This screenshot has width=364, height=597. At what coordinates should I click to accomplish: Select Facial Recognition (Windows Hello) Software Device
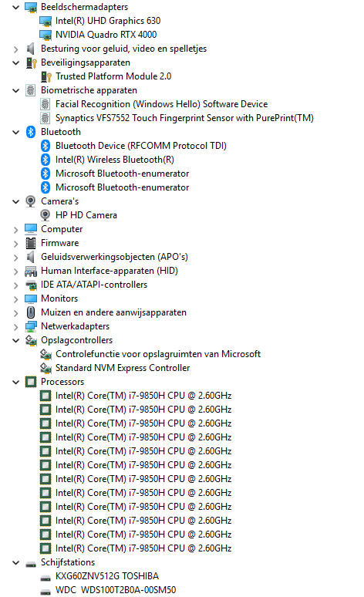(x=161, y=104)
